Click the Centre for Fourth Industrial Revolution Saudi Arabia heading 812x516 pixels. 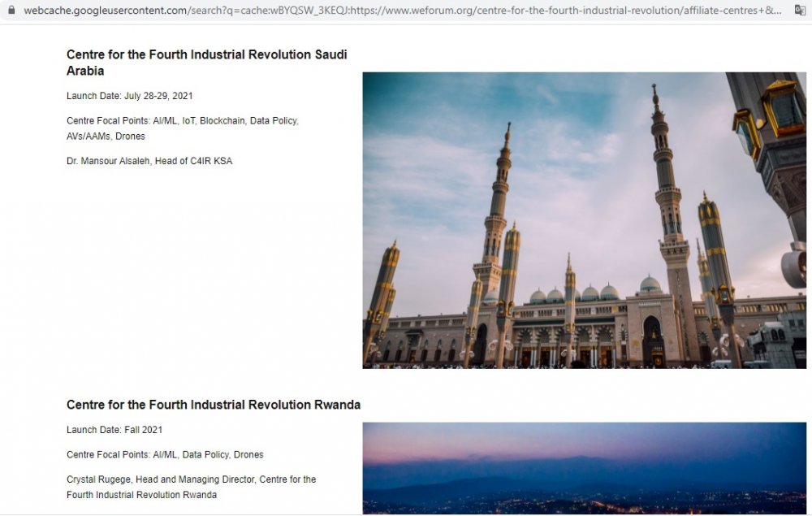point(206,63)
